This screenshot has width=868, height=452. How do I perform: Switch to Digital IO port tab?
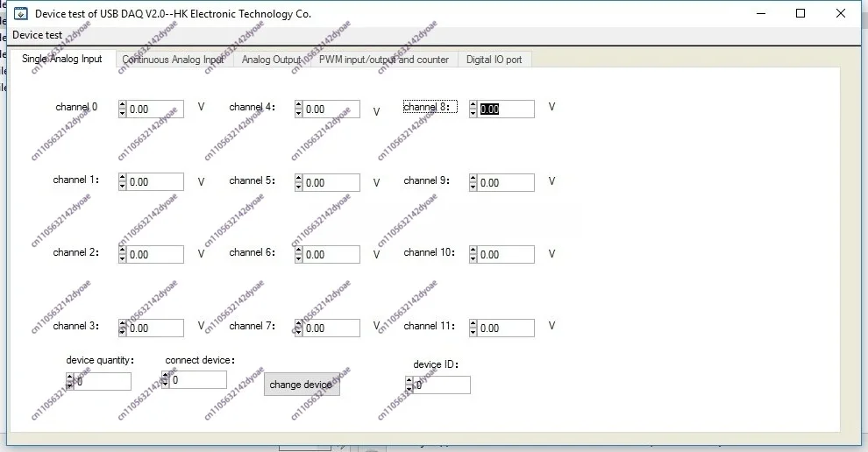coord(494,60)
